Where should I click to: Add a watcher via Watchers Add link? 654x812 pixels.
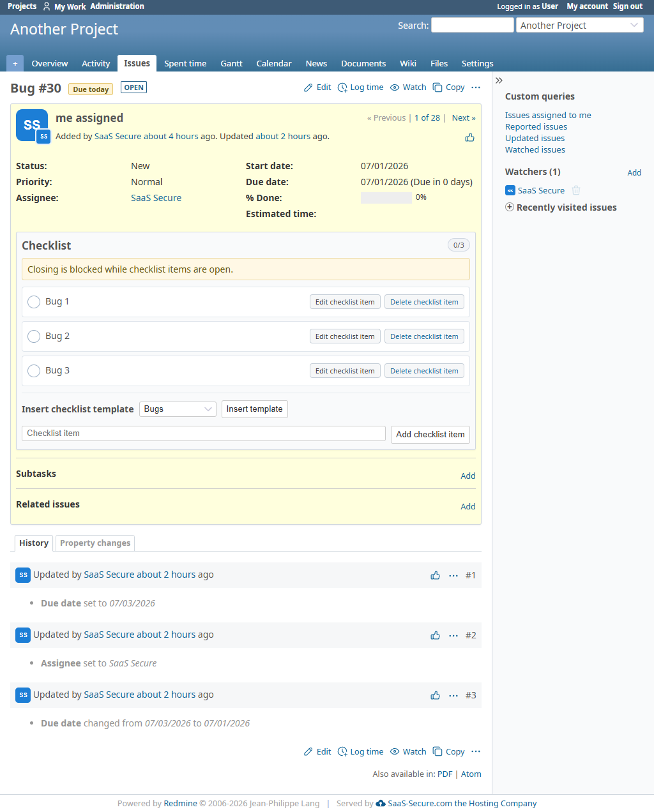(634, 172)
